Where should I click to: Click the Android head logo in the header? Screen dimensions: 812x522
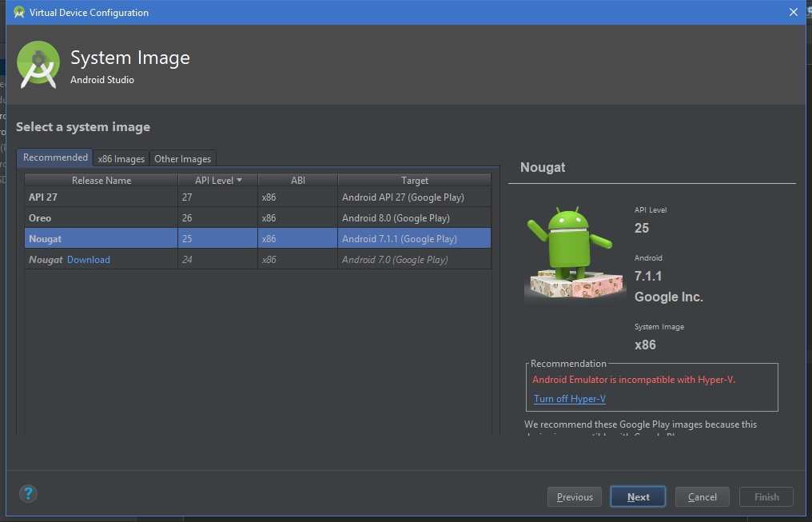point(38,63)
